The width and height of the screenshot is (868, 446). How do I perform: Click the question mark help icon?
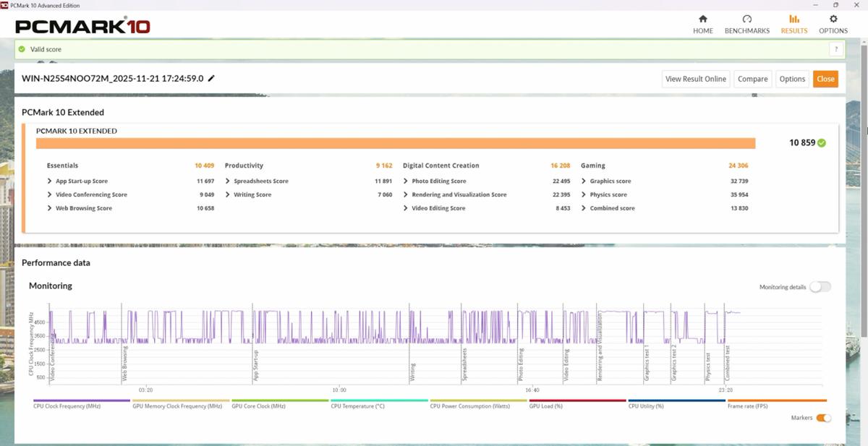coord(836,49)
